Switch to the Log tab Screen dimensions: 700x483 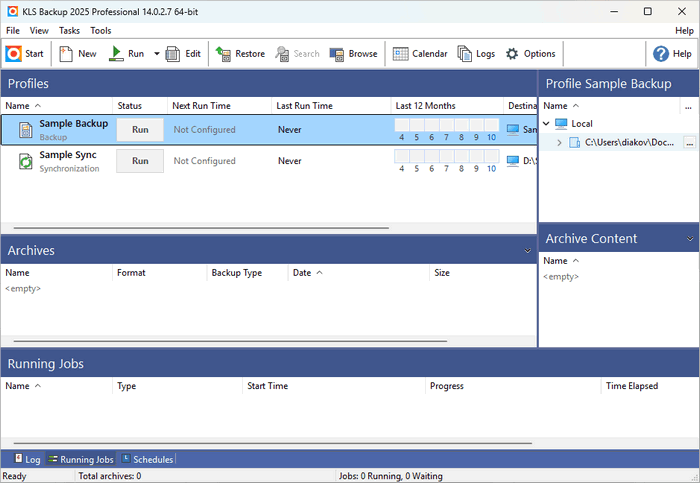coord(28,459)
